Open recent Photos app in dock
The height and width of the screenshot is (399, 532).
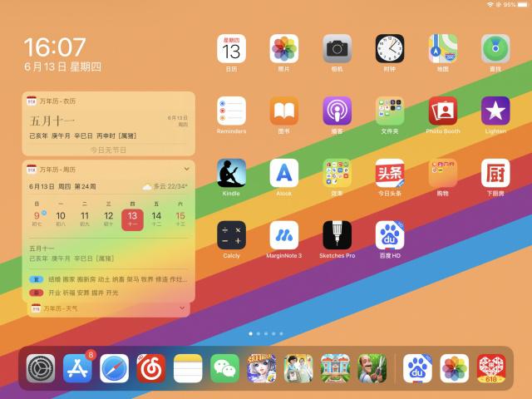tap(455, 368)
